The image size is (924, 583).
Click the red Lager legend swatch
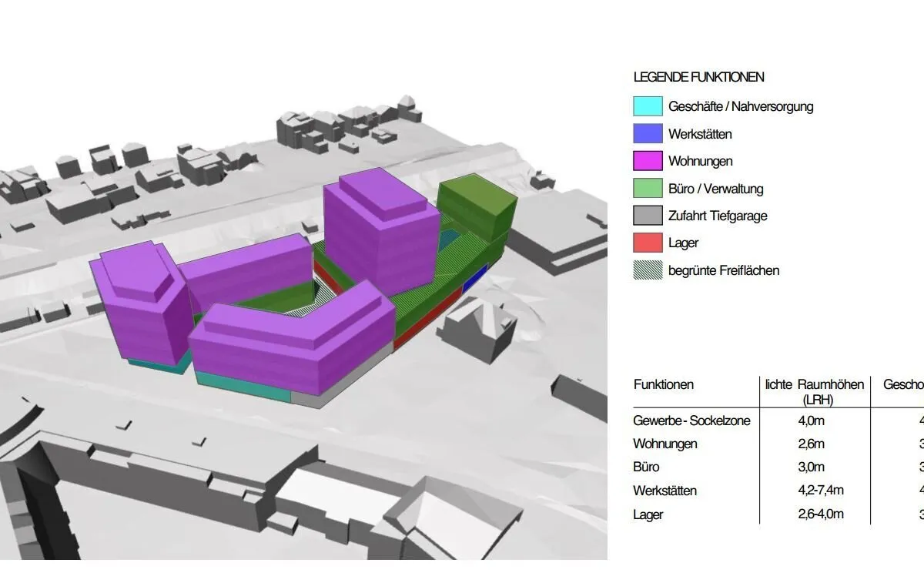point(648,243)
